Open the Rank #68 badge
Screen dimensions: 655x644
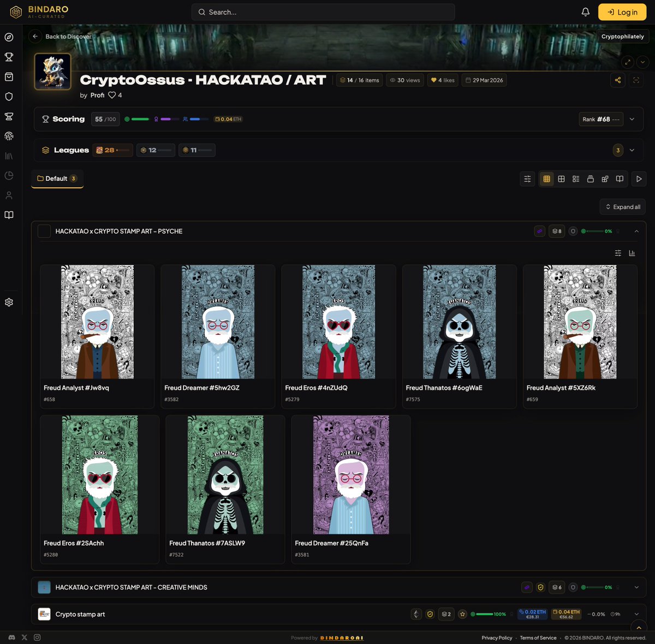pos(600,119)
